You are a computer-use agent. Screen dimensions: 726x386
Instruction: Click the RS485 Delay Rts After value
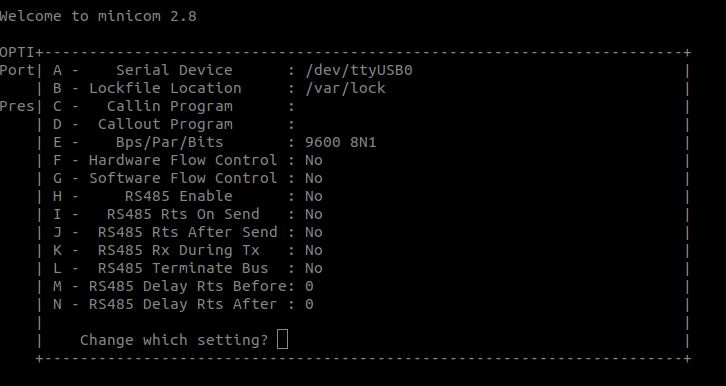(309, 305)
